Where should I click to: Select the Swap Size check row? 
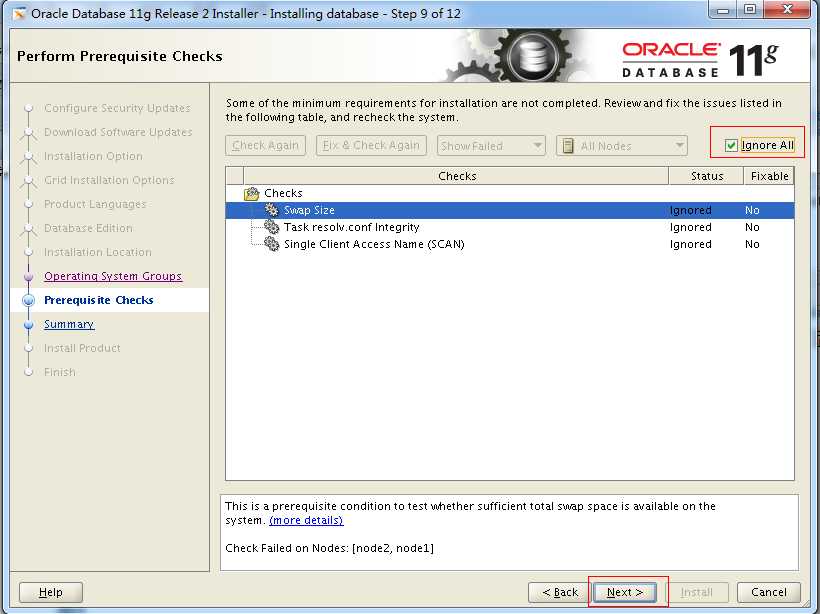[x=510, y=210]
